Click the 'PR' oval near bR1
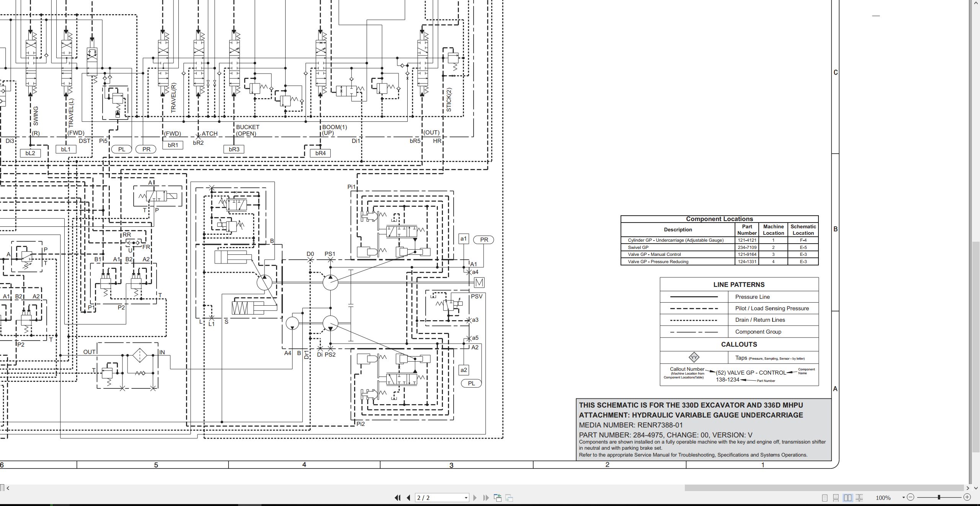The width and height of the screenshot is (980, 506). (x=146, y=149)
